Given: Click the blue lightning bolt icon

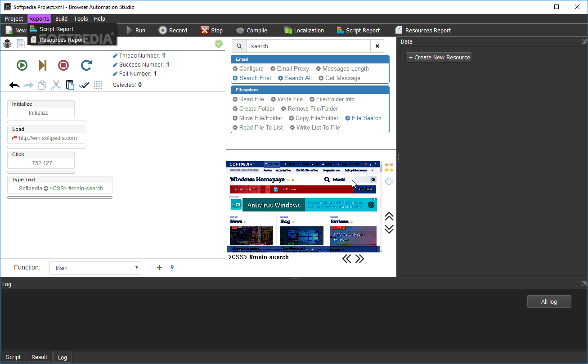Looking at the screenshot, I should click(x=172, y=268).
